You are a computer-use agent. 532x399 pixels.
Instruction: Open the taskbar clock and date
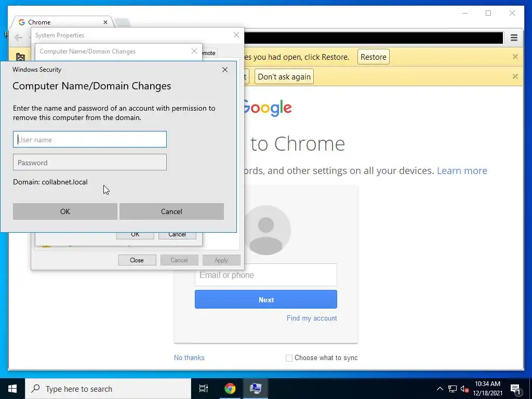point(487,389)
